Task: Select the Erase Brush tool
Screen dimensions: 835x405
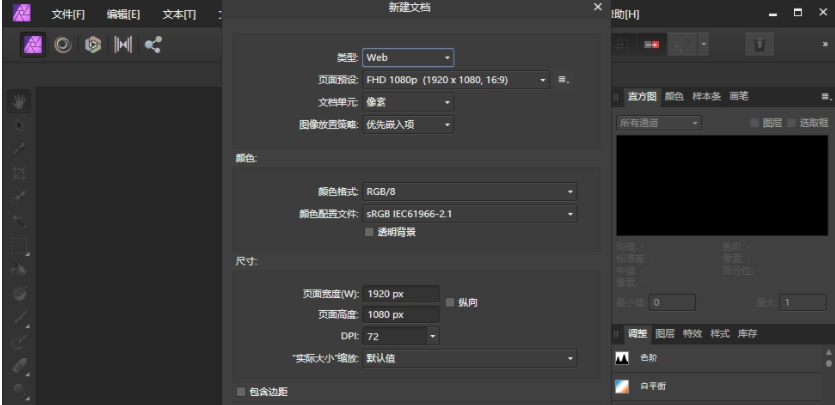Action: (x=20, y=366)
